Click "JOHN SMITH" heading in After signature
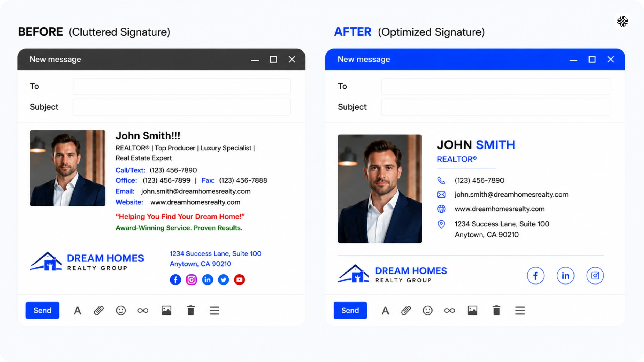Image resolution: width=644 pixels, height=362 pixels. click(476, 145)
